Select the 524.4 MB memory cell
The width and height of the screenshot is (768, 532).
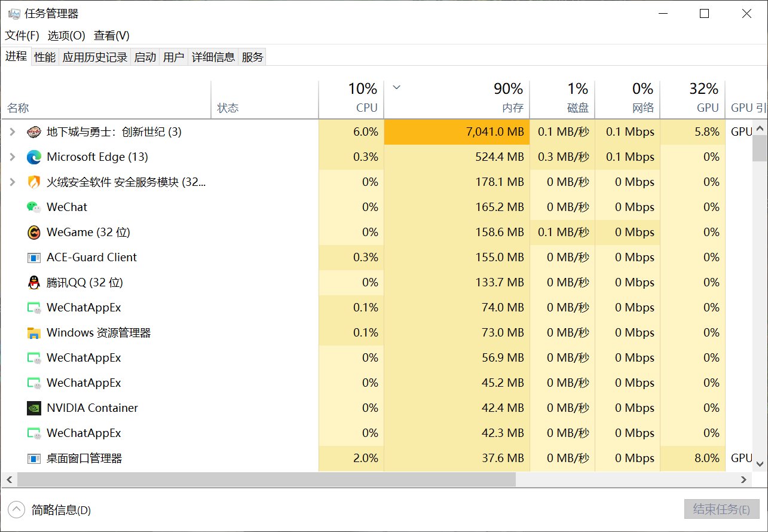[x=457, y=157]
